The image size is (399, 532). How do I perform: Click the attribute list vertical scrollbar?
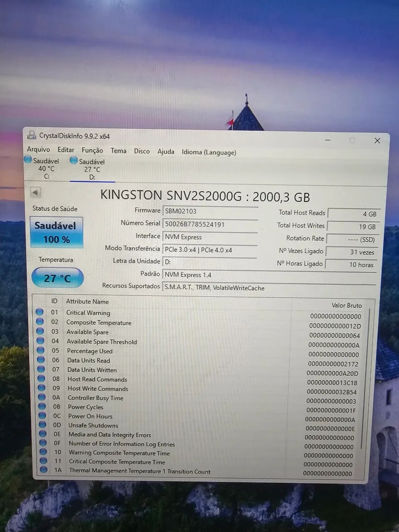(366, 378)
